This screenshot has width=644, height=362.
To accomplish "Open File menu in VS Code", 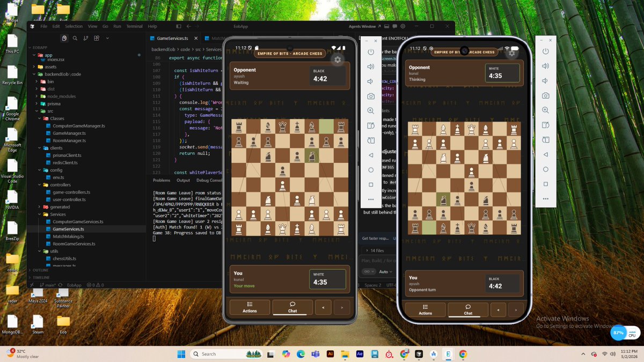I will tap(43, 26).
